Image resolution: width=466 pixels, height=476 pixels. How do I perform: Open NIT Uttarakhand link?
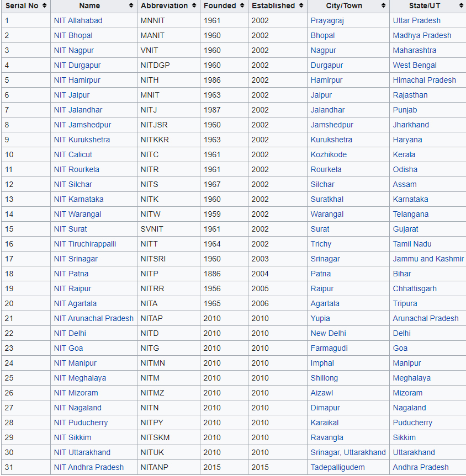(82, 452)
